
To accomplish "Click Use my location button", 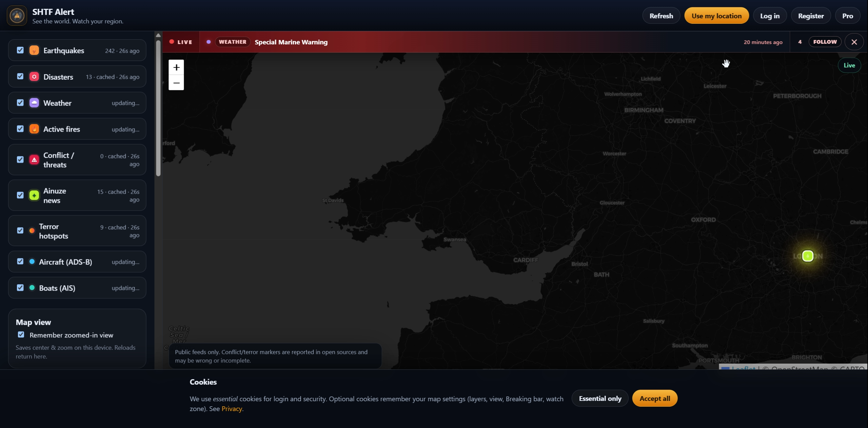I will [x=716, y=16].
